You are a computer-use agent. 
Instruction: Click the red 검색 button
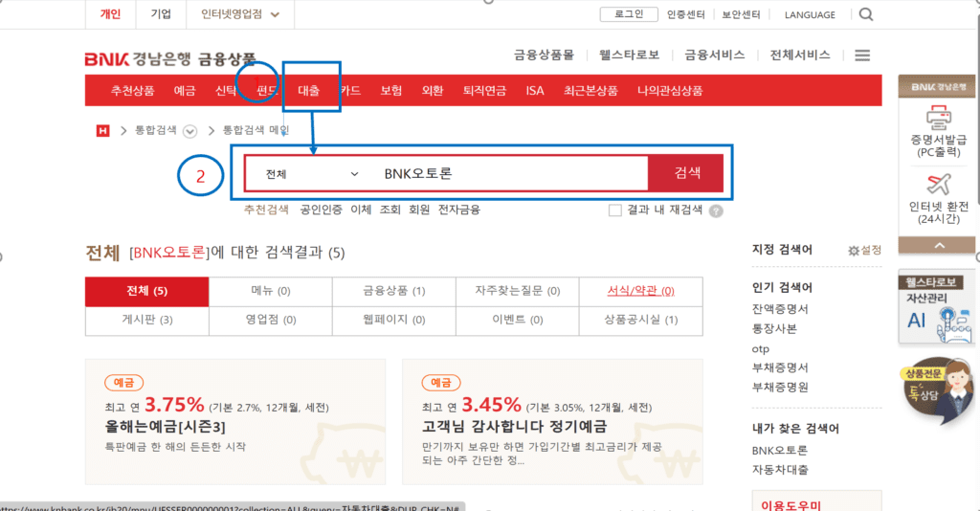point(686,173)
